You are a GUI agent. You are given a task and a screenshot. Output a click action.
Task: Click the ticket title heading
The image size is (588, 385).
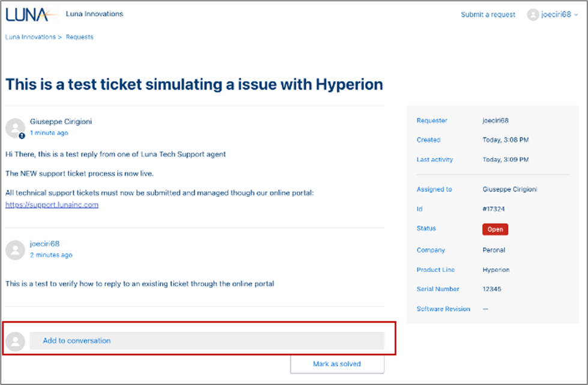[x=193, y=84]
